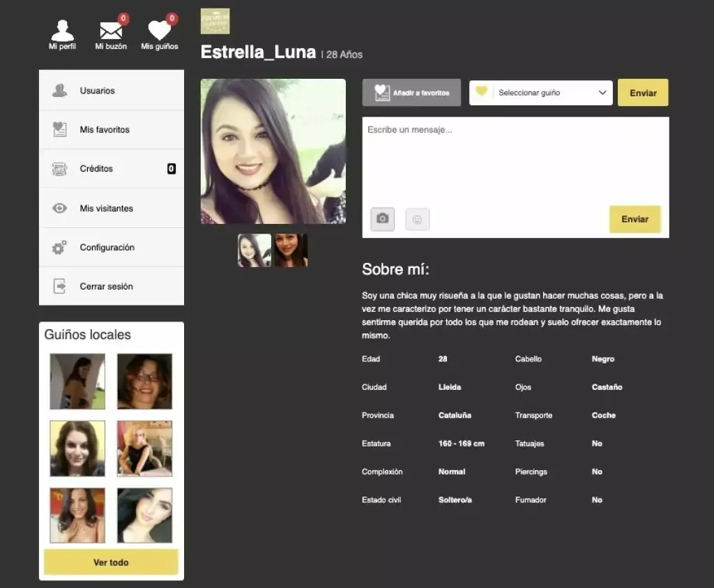Image resolution: width=714 pixels, height=588 pixels.
Task: Open glasses woman thumbnail in Guiños locales
Action: (145, 382)
